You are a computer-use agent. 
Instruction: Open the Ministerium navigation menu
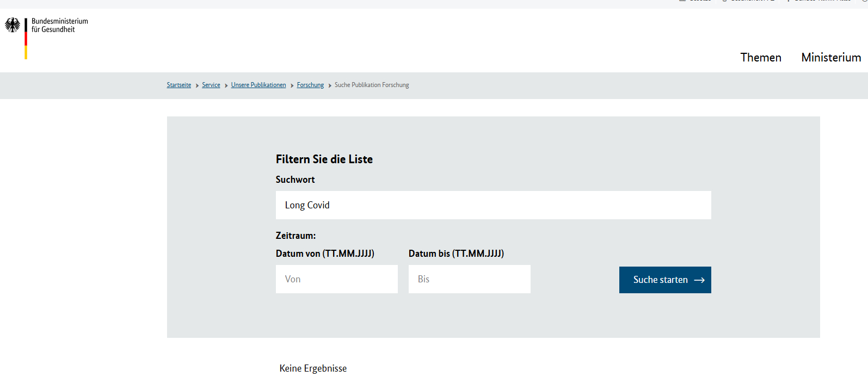coord(830,58)
